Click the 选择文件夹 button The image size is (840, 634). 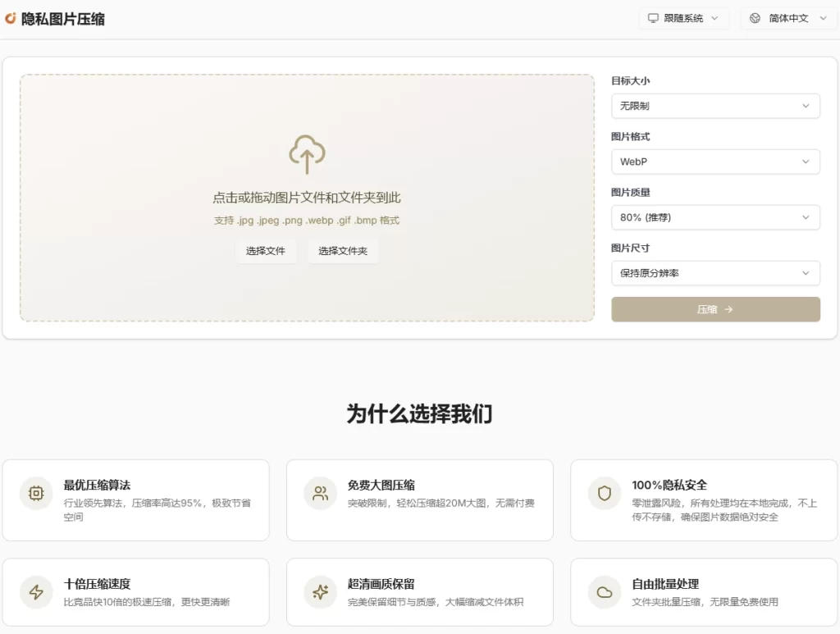click(x=343, y=252)
